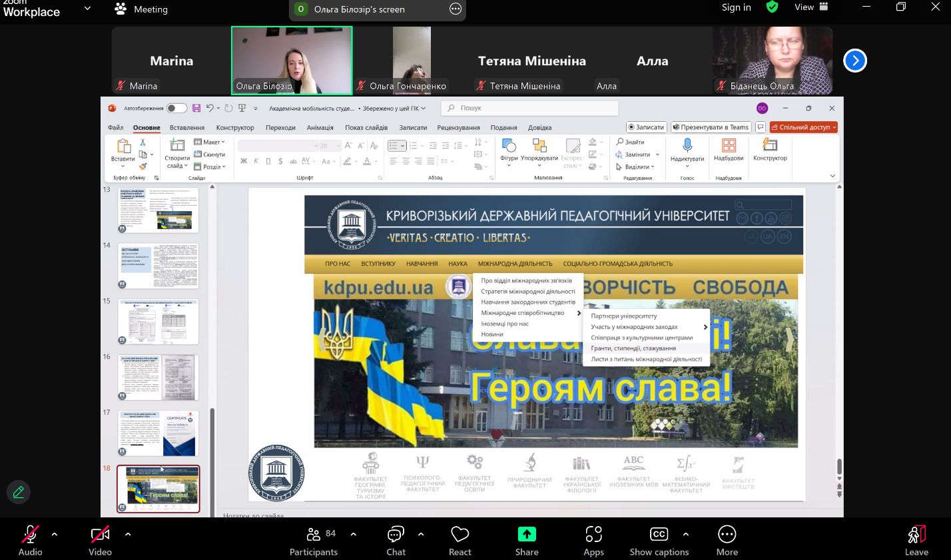Start camera with the Video icon

pyautogui.click(x=100, y=535)
